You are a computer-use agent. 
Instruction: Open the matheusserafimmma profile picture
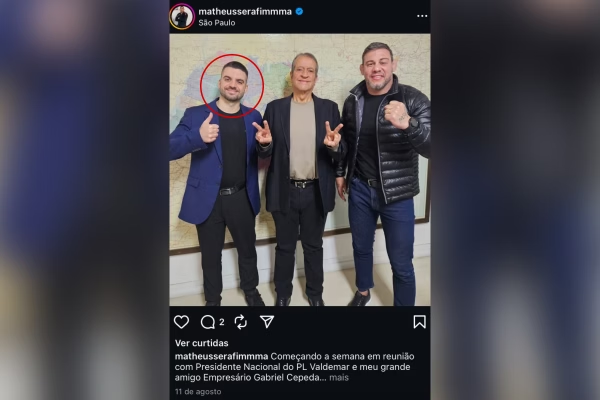(182, 16)
